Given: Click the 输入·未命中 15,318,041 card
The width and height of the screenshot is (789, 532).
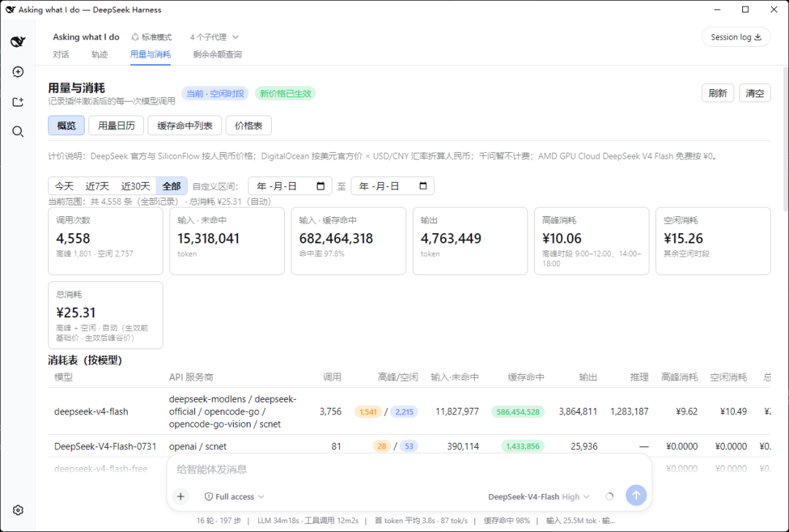Looking at the screenshot, I should click(227, 241).
